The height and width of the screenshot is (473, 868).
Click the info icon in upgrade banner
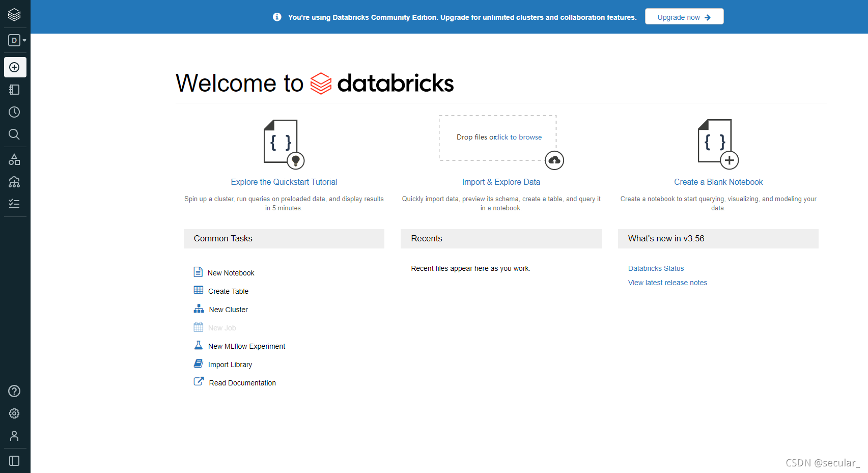coord(277,17)
